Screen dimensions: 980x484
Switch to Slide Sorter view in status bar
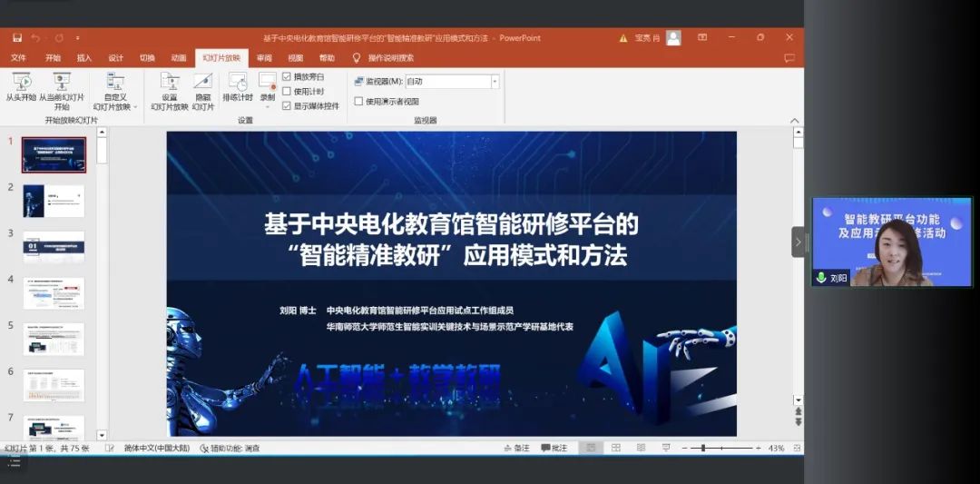pyautogui.click(x=615, y=448)
